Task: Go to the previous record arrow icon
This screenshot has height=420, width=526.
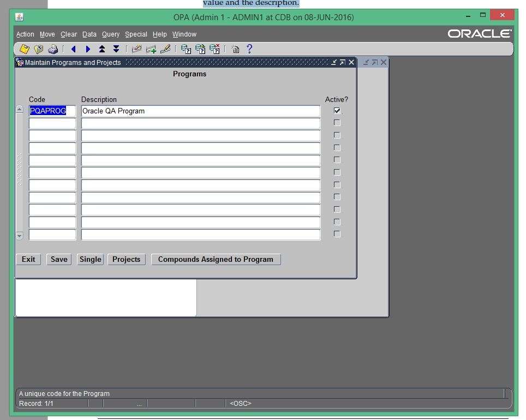Action: pyautogui.click(x=74, y=49)
